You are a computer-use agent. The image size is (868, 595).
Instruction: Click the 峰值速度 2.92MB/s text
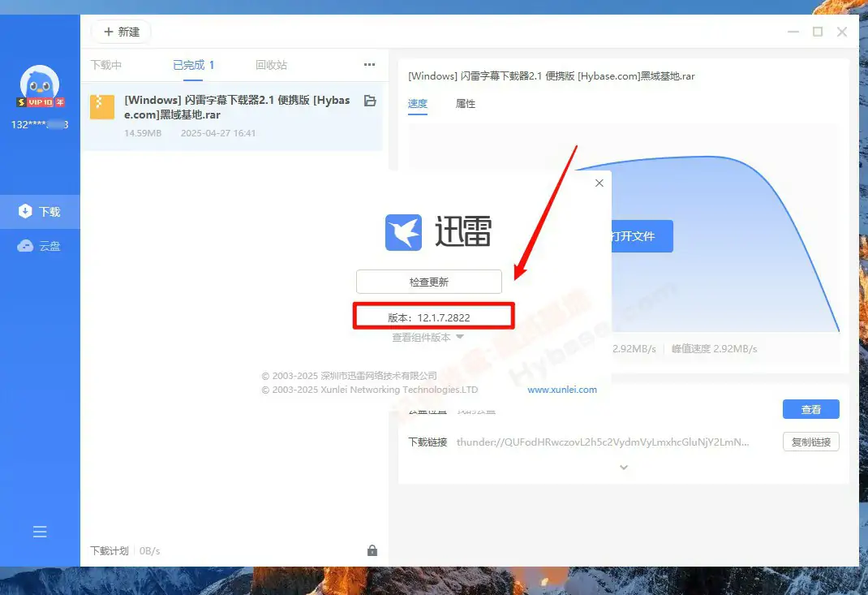click(714, 349)
